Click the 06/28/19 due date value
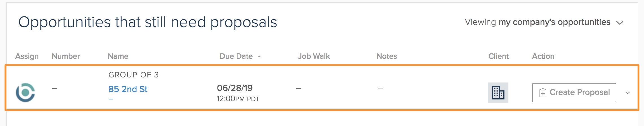The height and width of the screenshot is (126, 644). [235, 88]
